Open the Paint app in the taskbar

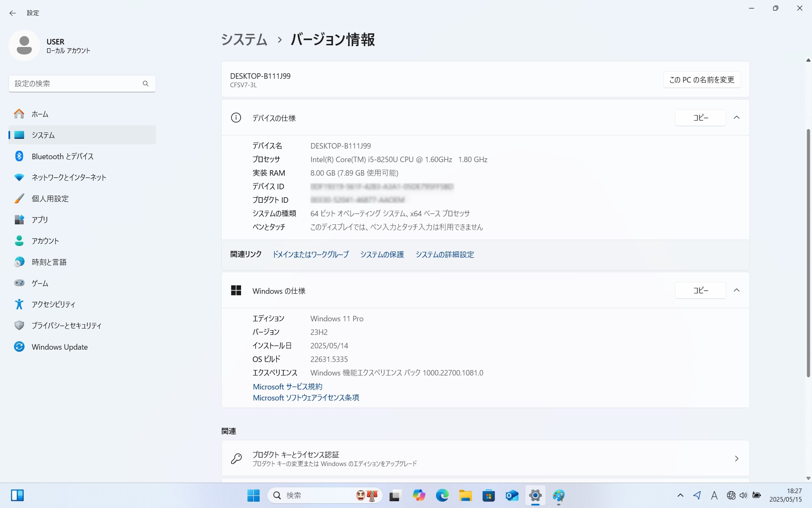558,495
